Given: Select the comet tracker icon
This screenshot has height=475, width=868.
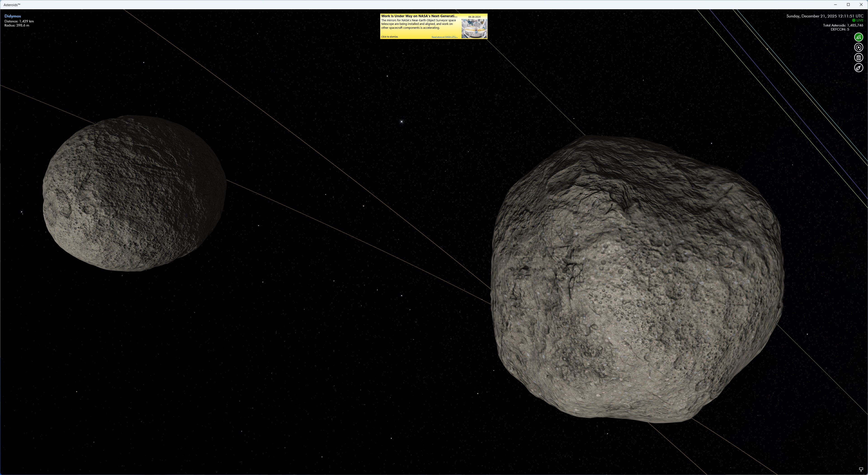Looking at the screenshot, I should (x=859, y=67).
